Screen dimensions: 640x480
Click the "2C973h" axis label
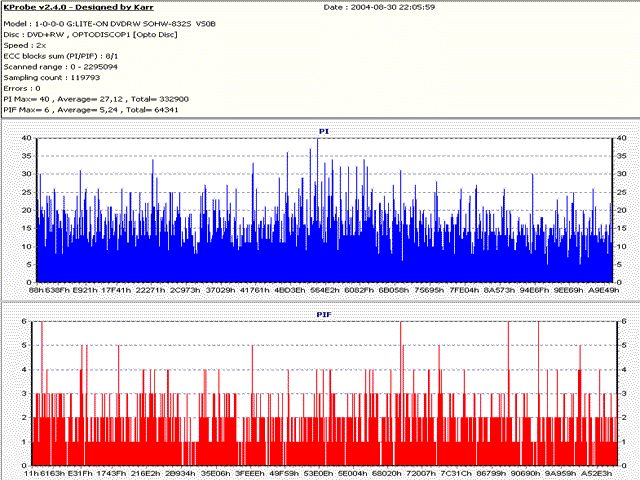point(185,290)
